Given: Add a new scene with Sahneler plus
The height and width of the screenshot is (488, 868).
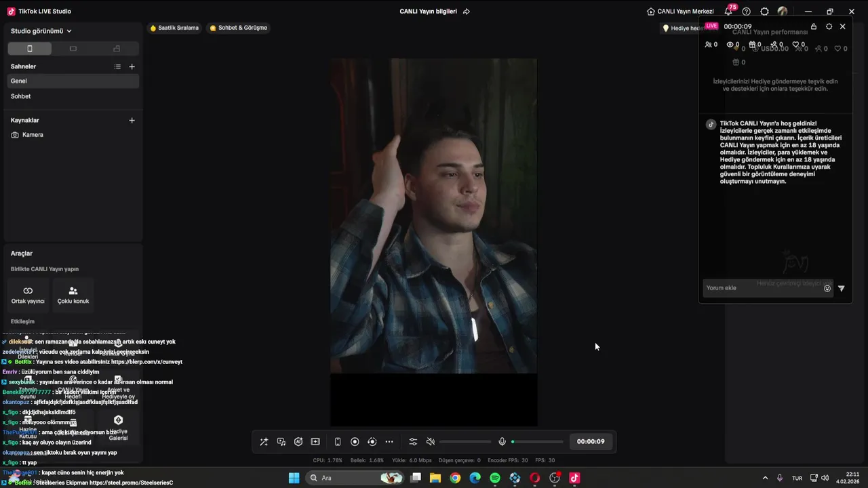Looking at the screenshot, I should pyautogui.click(x=132, y=66).
